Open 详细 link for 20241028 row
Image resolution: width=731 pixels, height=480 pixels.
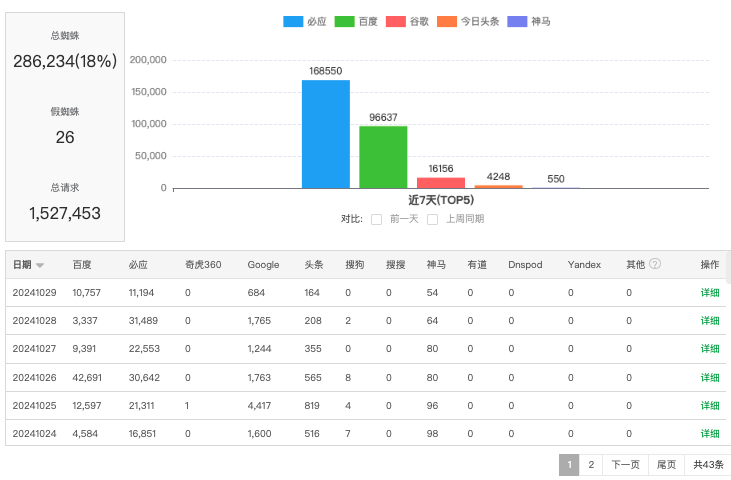[x=710, y=320]
